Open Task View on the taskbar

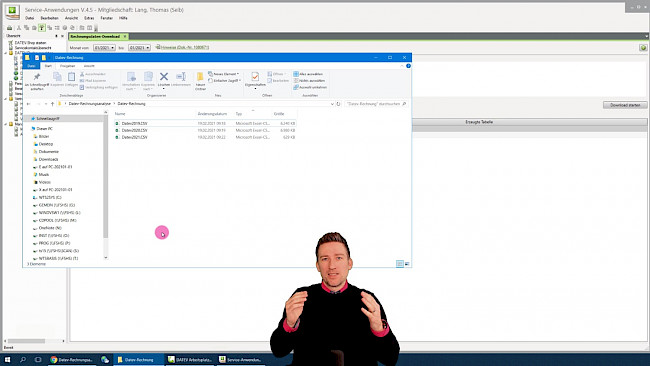click(x=38, y=359)
